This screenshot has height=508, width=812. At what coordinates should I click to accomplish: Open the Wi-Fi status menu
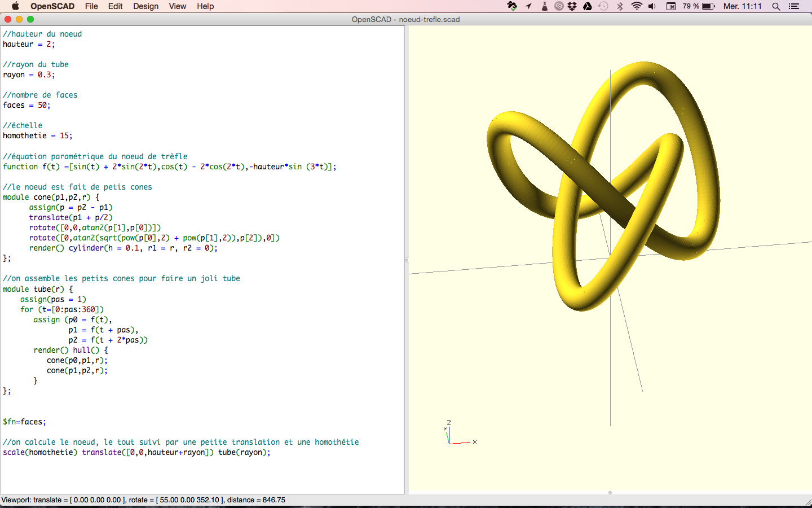[x=637, y=6]
